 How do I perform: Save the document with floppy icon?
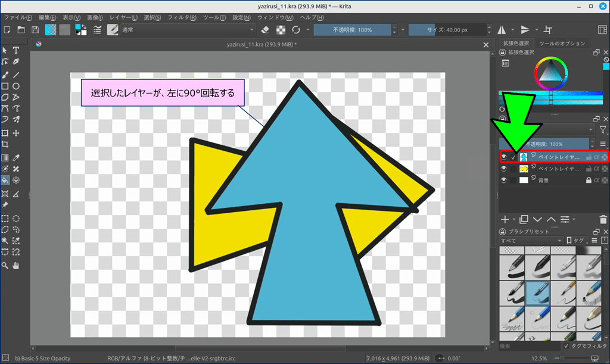tap(36, 30)
